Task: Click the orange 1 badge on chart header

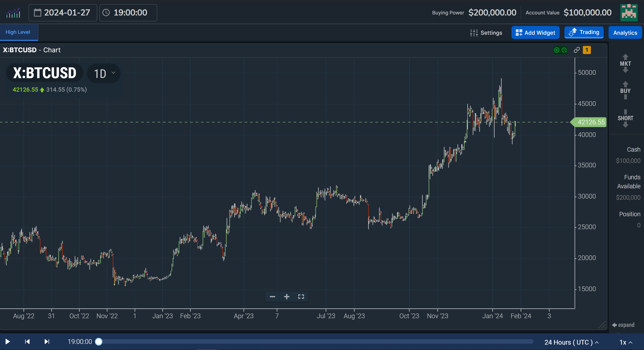Action: point(587,50)
